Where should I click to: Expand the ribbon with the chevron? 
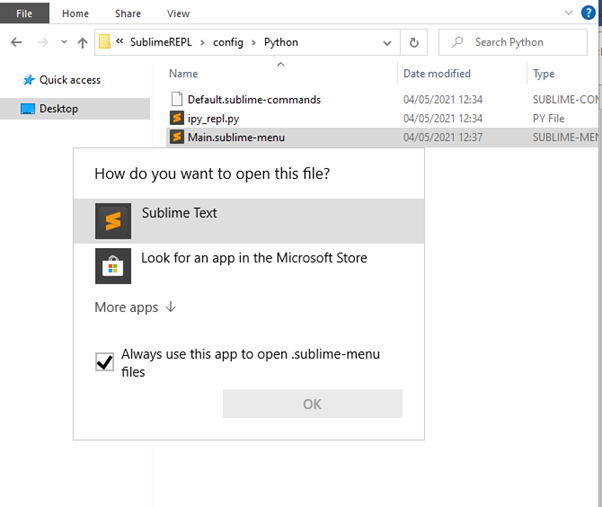(x=569, y=13)
